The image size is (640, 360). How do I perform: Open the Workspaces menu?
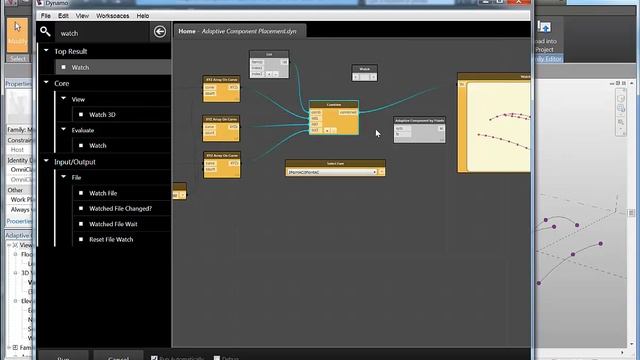[x=113, y=16]
